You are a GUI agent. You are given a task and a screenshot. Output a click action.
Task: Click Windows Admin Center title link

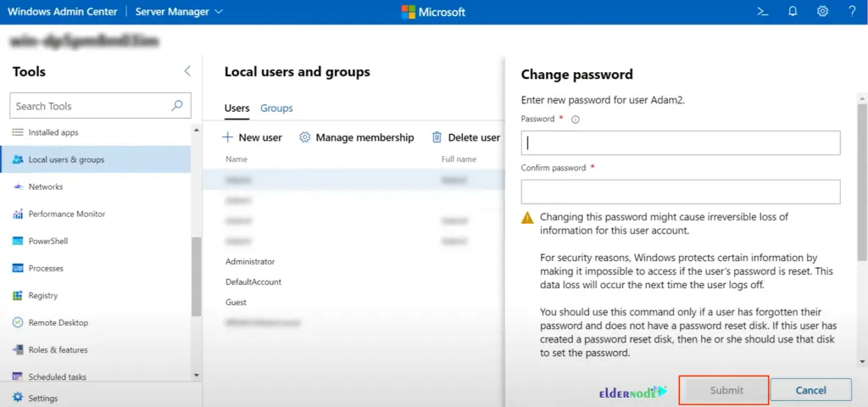point(63,12)
